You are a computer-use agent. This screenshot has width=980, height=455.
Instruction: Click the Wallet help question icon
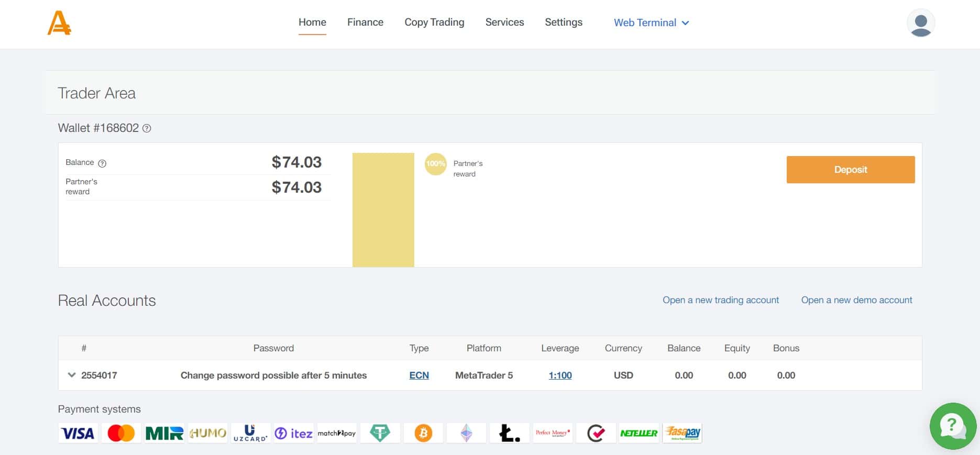tap(147, 128)
